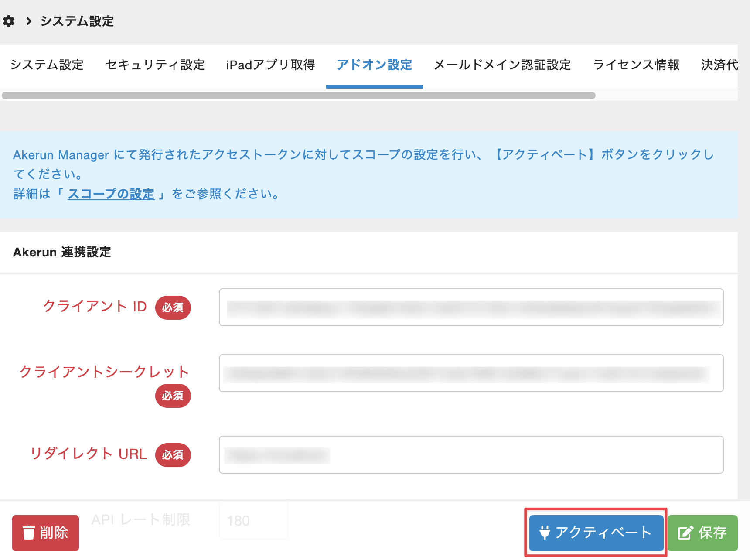Switch to the セキュリティ設定 tab
The width and height of the screenshot is (750, 560).
155,65
